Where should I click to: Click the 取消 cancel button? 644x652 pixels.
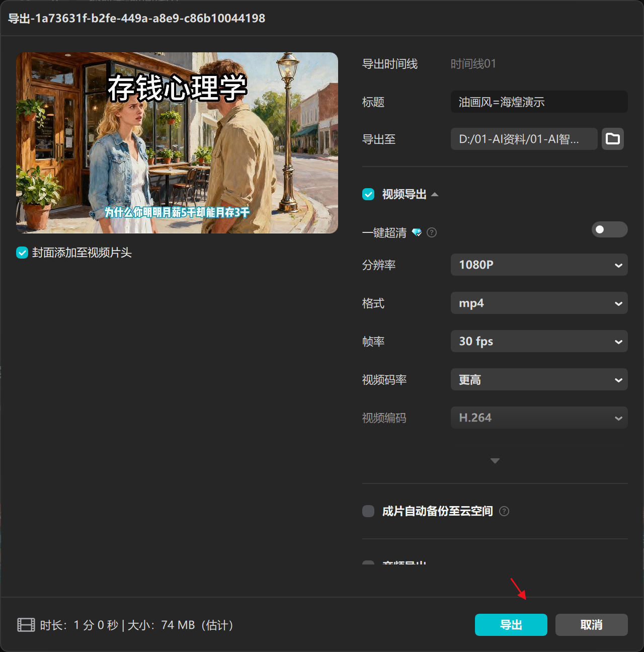591,625
